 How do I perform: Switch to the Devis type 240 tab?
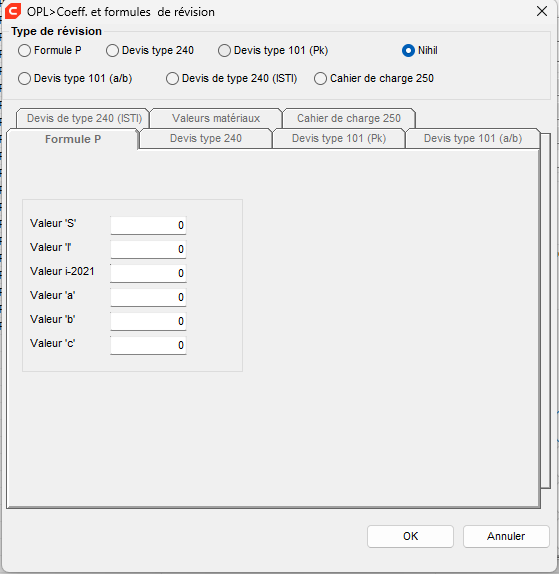pos(206,138)
